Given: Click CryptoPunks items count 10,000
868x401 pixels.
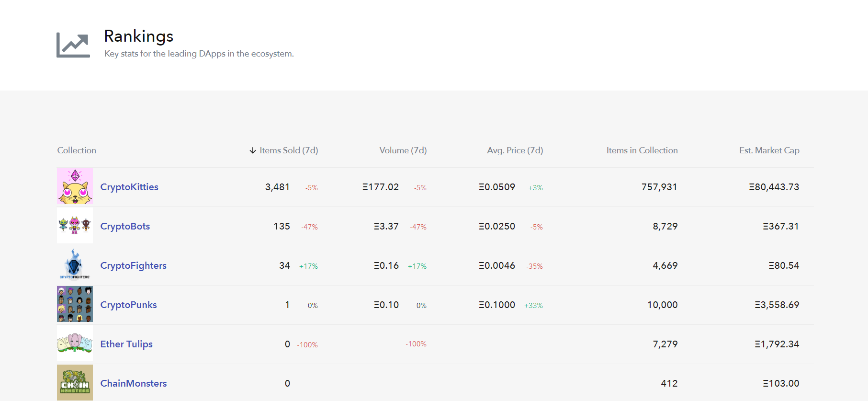Looking at the screenshot, I should (x=663, y=305).
